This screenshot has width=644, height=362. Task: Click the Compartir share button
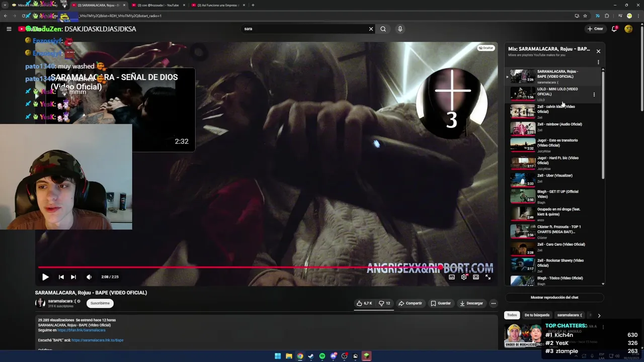coord(410,303)
